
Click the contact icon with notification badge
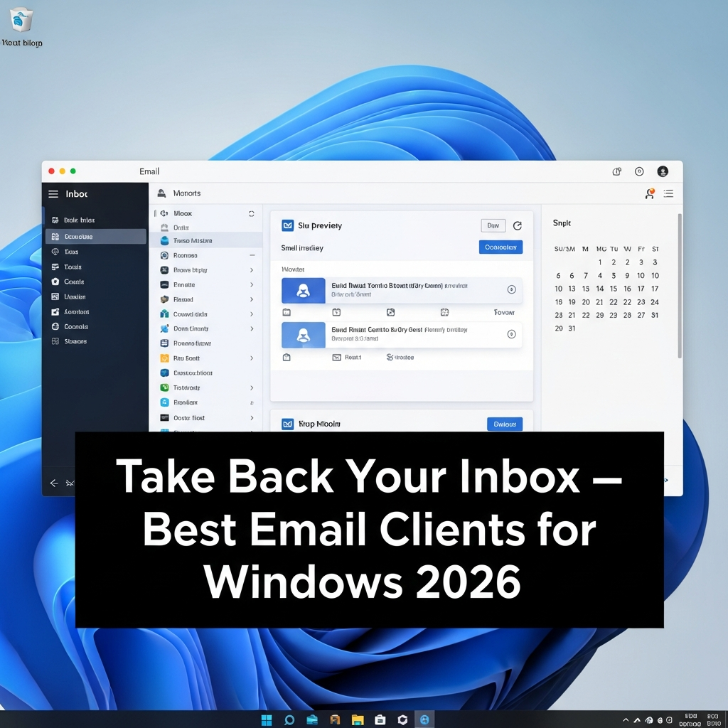(649, 193)
